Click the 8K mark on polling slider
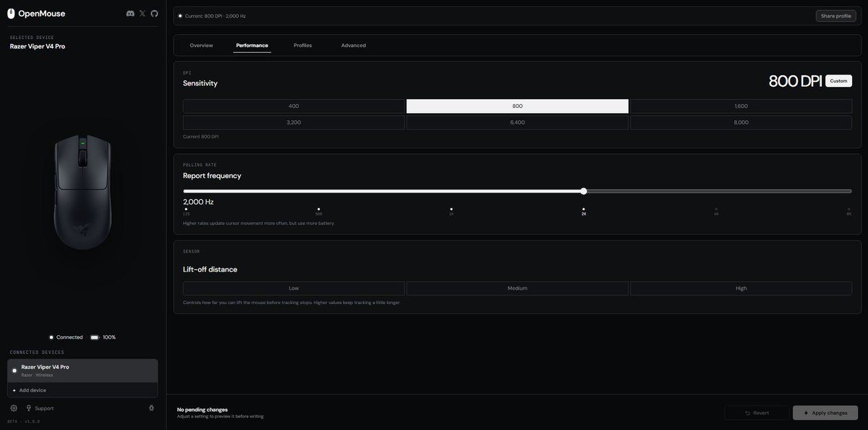The image size is (868, 430). tap(849, 211)
